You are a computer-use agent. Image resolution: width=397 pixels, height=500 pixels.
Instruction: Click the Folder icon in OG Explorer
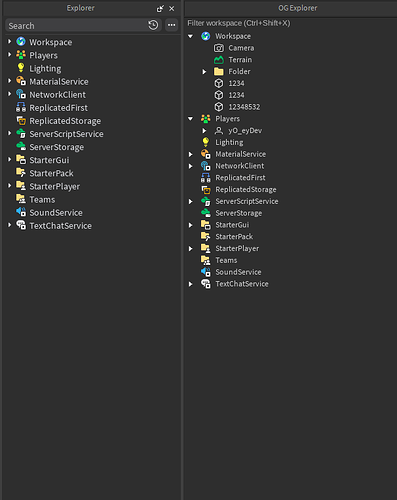tap(219, 71)
